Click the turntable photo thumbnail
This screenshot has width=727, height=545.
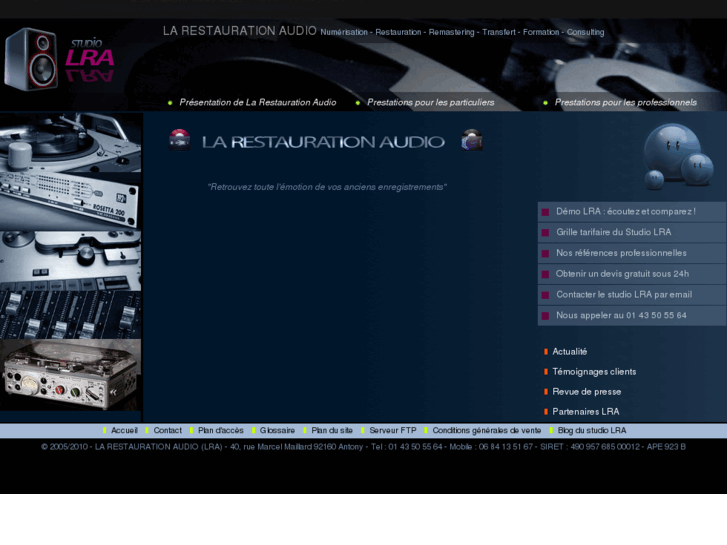coord(70,143)
